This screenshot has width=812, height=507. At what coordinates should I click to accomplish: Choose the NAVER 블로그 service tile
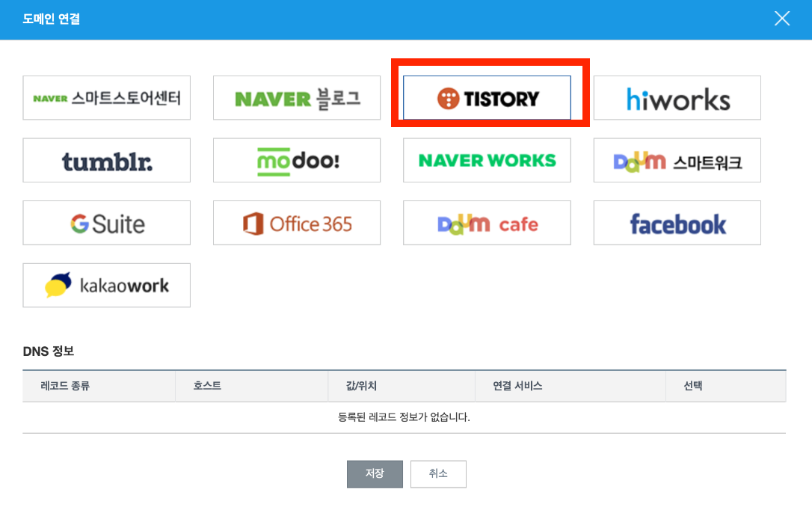coord(297,98)
